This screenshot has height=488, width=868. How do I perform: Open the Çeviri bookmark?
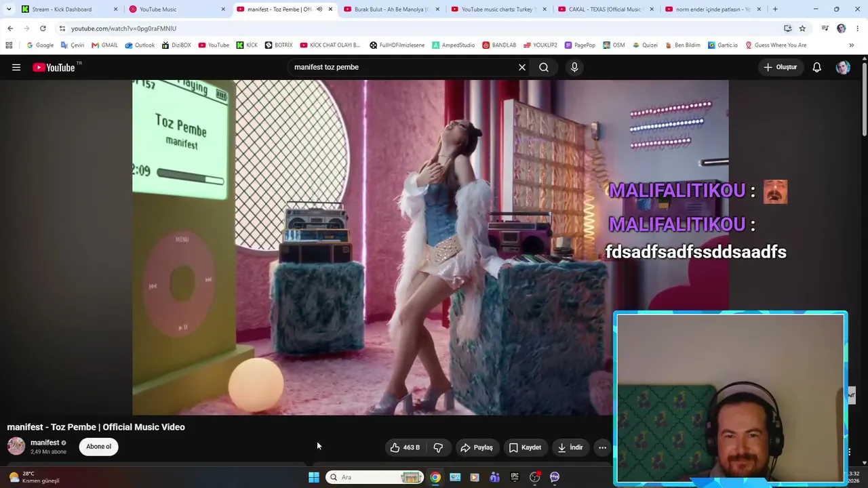coord(73,45)
